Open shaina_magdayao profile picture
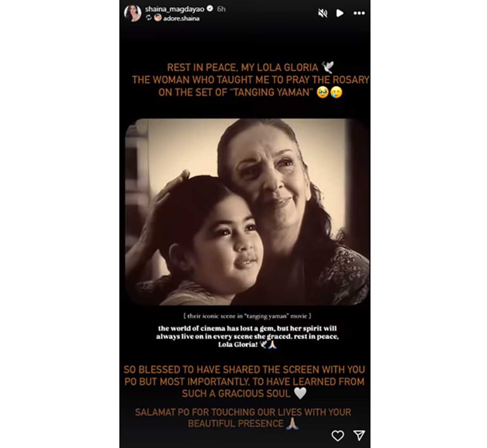Image resolution: width=487 pixels, height=448 pixels. pyautogui.click(x=133, y=13)
